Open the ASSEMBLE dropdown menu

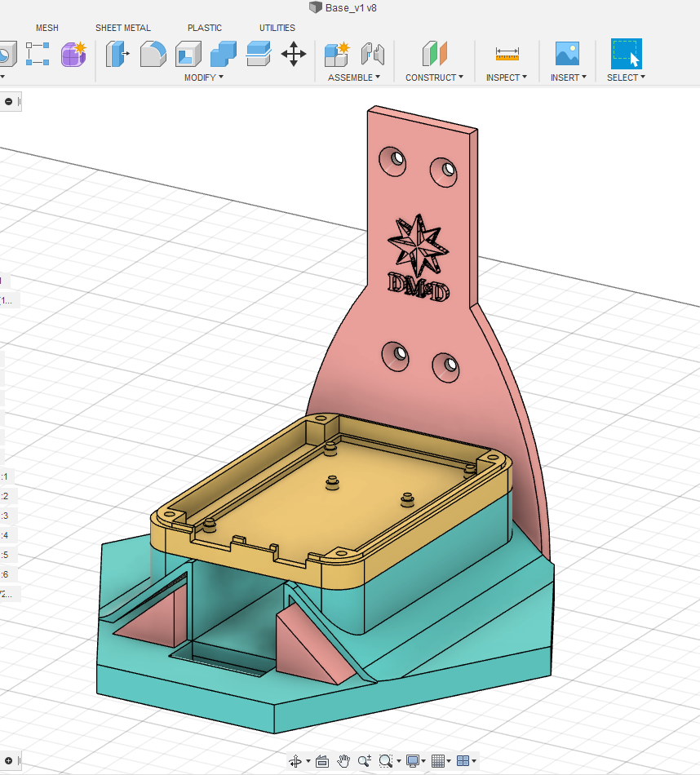click(354, 77)
